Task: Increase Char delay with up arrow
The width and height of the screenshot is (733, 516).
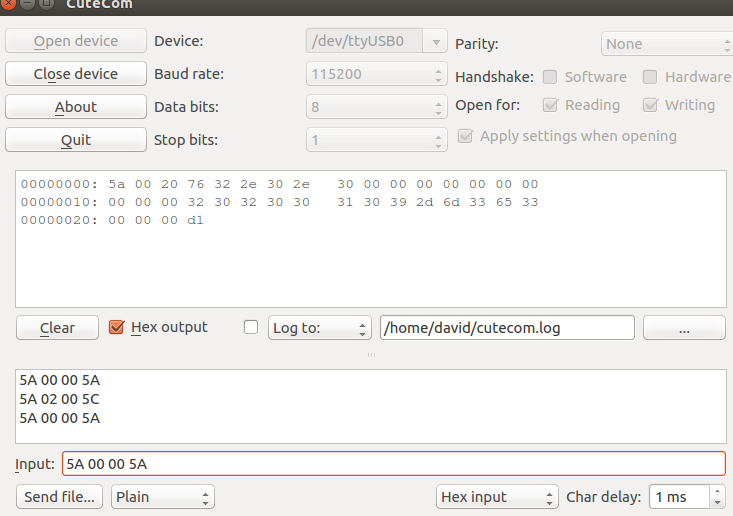Action: [x=718, y=492]
